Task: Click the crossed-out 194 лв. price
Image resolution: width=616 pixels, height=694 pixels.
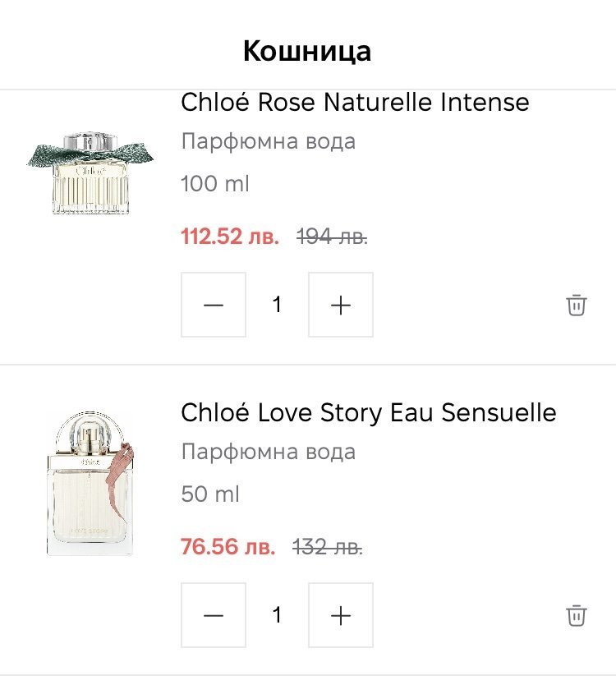Action: point(332,237)
